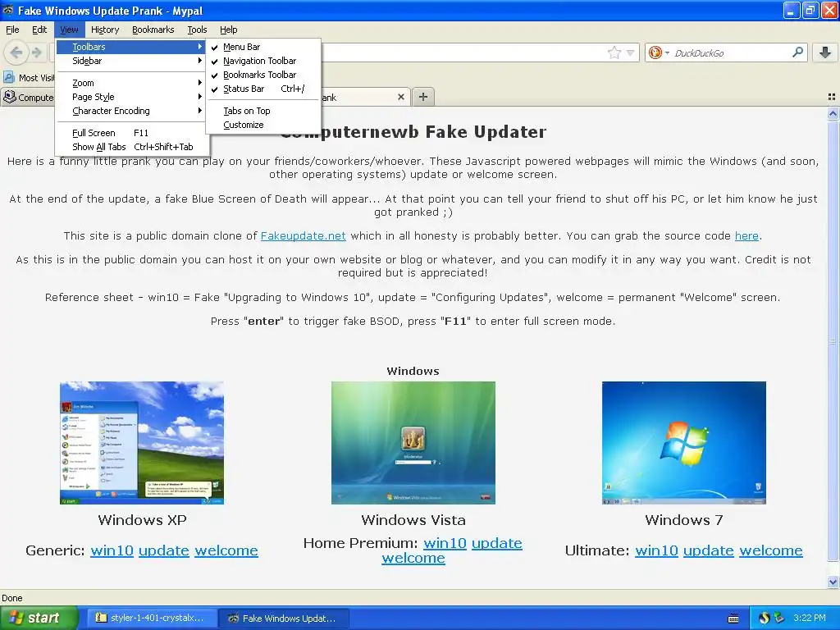This screenshot has height=630, width=840.
Task: Click the page scrollbar down arrow
Action: click(833, 582)
